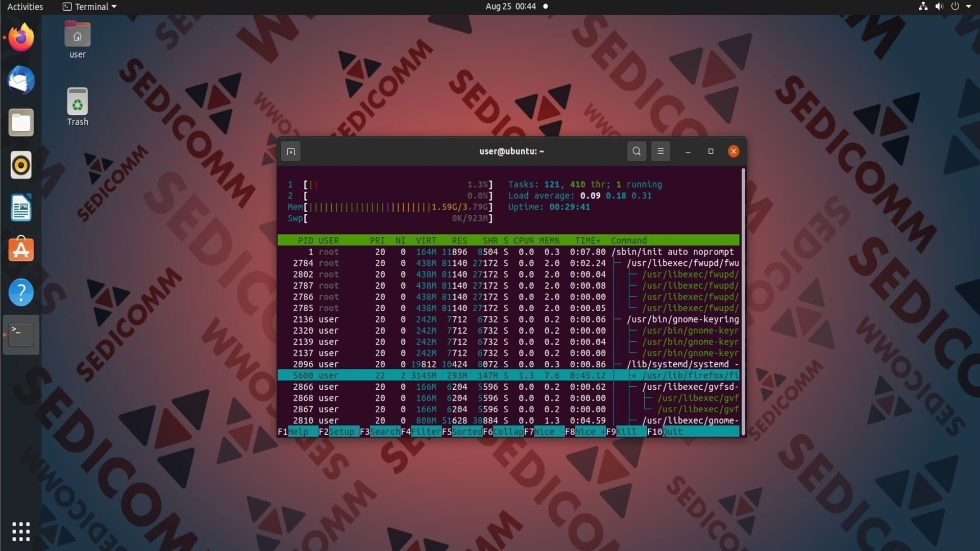The height and width of the screenshot is (551, 980).
Task: Open Rhythmbox music player in dock
Action: pyautogui.click(x=21, y=165)
